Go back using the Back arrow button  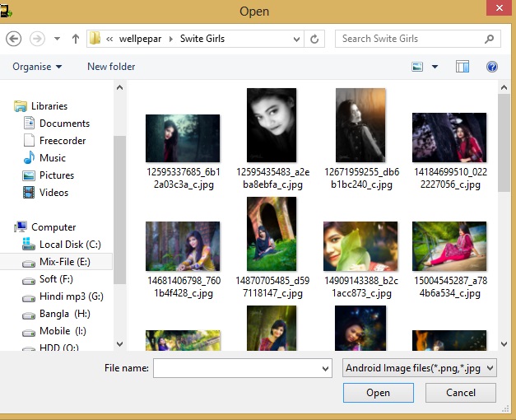pos(13,39)
